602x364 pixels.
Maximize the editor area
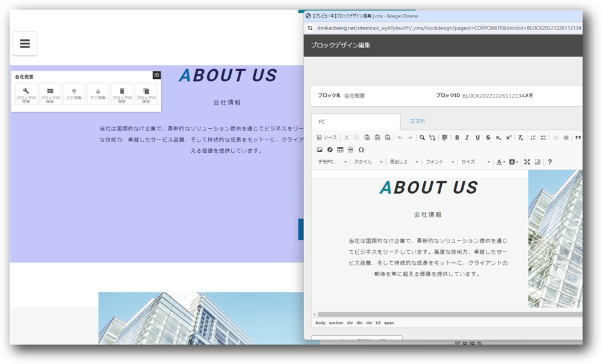527,162
